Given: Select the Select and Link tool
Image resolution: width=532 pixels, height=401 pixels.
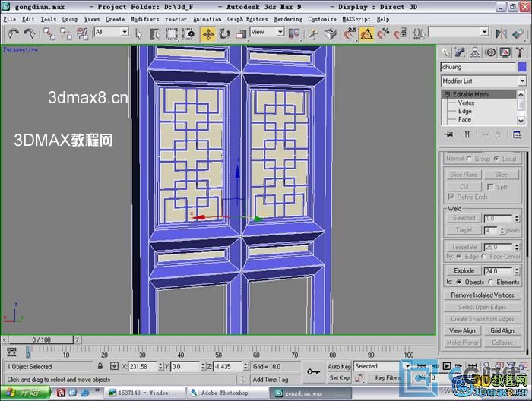Looking at the screenshot, I should (49, 34).
